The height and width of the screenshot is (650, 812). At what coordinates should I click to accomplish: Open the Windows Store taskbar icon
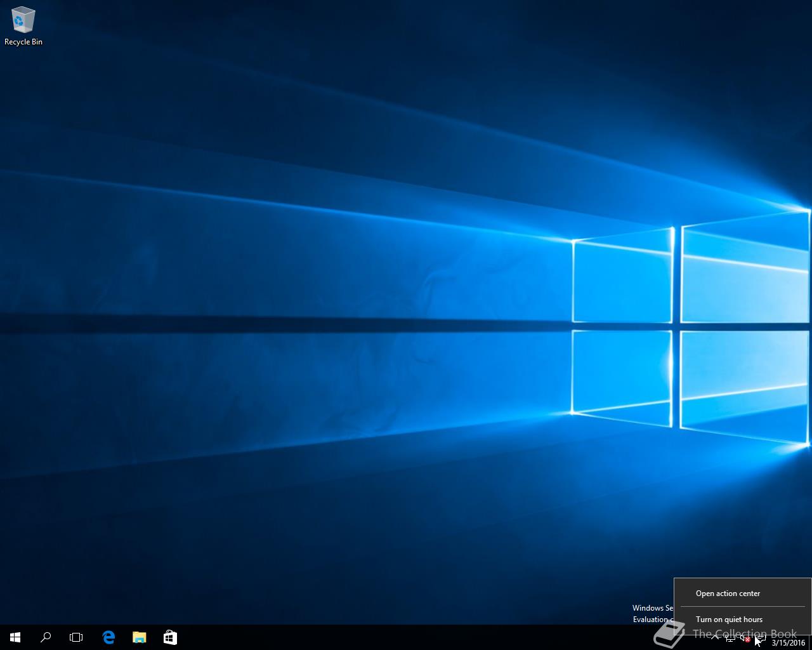point(169,637)
